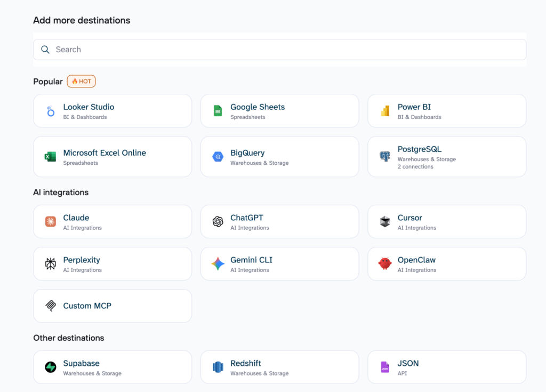Viewport: 546px width, 392px height.
Task: Choose Google Sheets destination name
Action: 258,107
